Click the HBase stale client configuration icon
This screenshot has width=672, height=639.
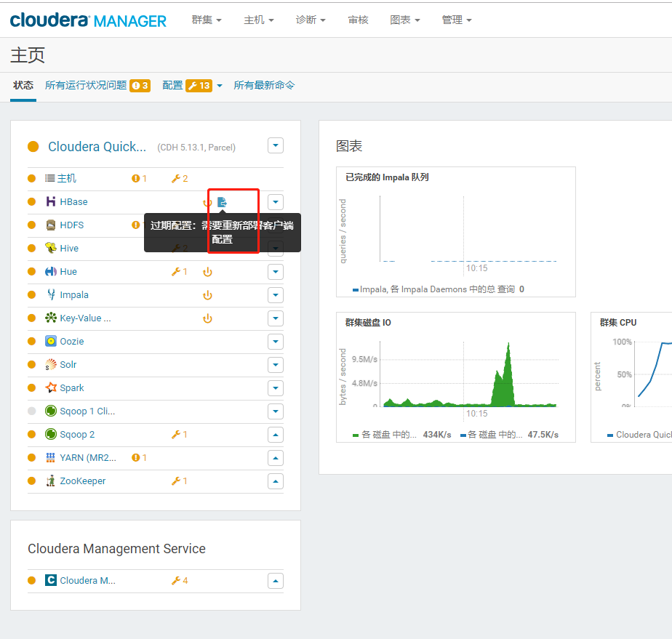tap(222, 201)
